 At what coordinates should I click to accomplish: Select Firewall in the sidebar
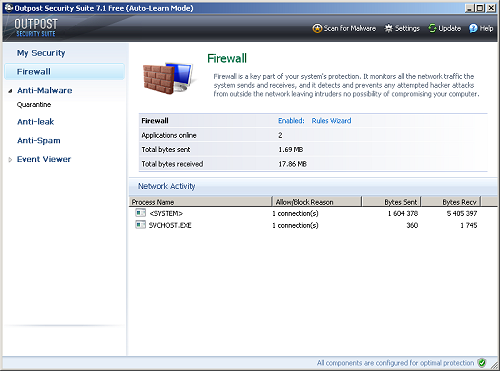point(65,72)
